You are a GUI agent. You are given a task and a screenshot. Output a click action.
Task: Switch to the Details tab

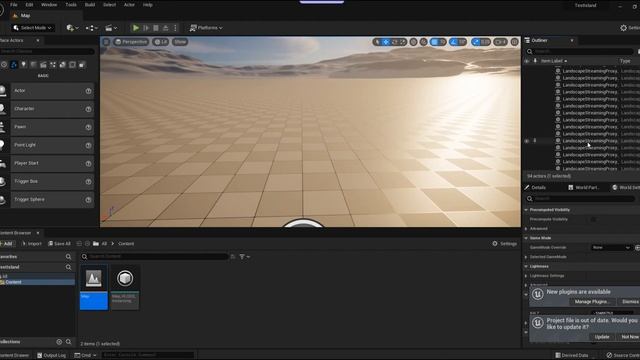535,187
